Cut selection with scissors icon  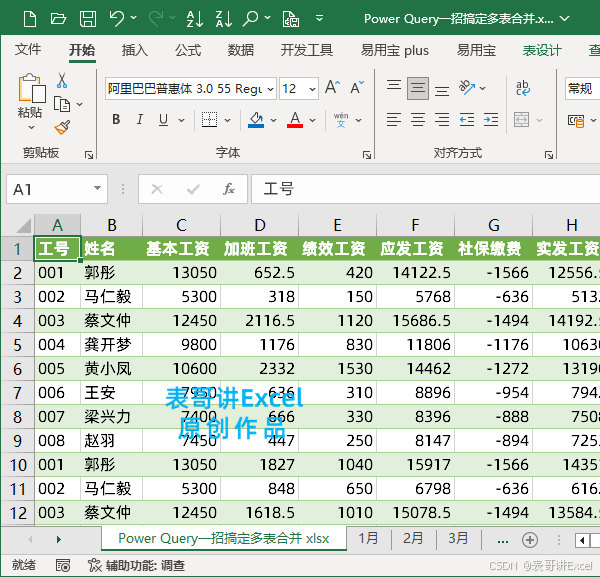click(x=62, y=80)
